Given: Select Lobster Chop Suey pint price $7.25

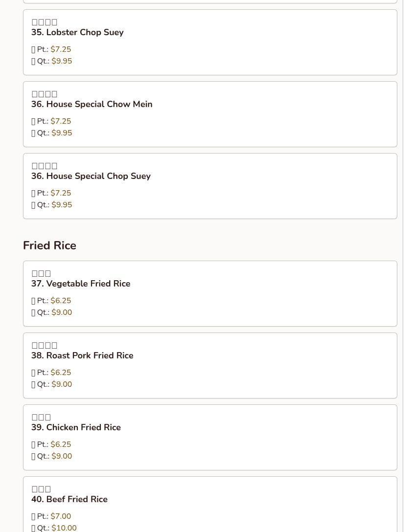Looking at the screenshot, I should coord(61,49).
